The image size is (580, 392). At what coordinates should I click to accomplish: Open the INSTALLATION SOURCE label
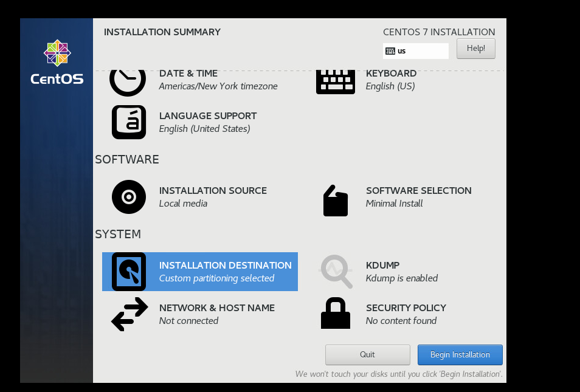coord(213,190)
